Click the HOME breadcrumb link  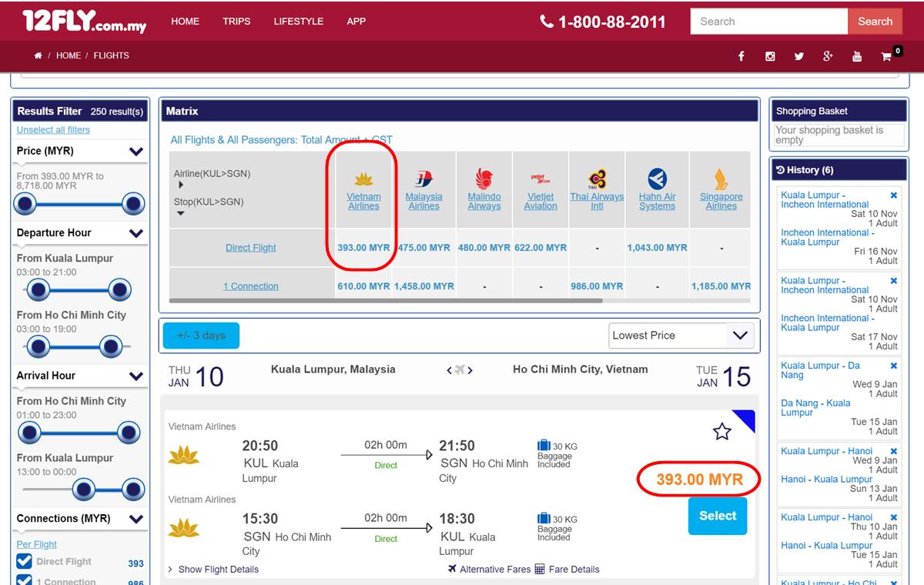click(x=69, y=55)
